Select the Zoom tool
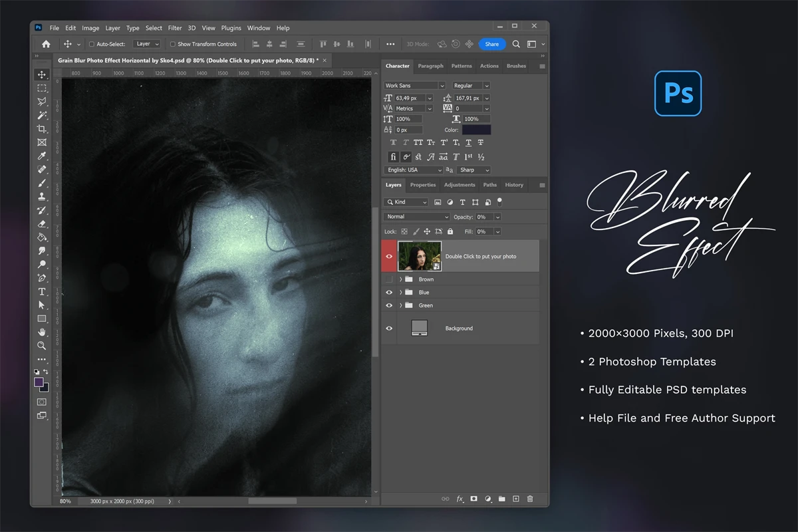 point(42,346)
